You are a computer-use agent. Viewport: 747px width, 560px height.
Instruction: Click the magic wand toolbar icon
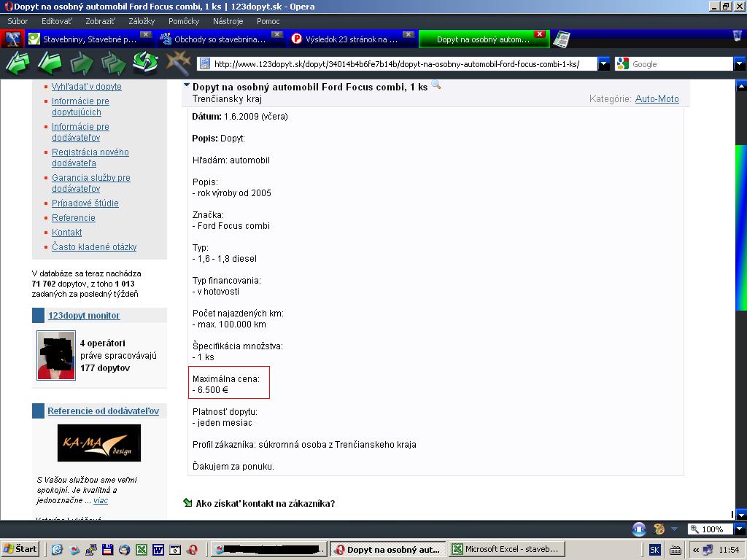click(177, 63)
